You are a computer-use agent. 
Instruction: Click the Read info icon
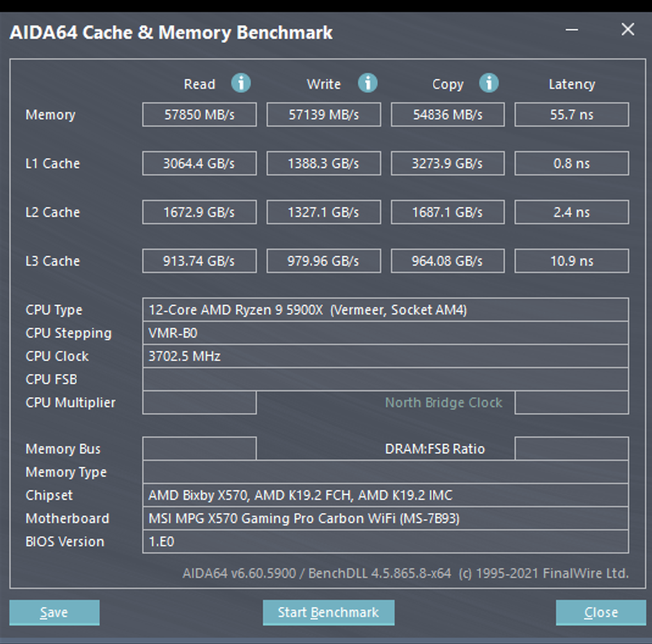(241, 82)
